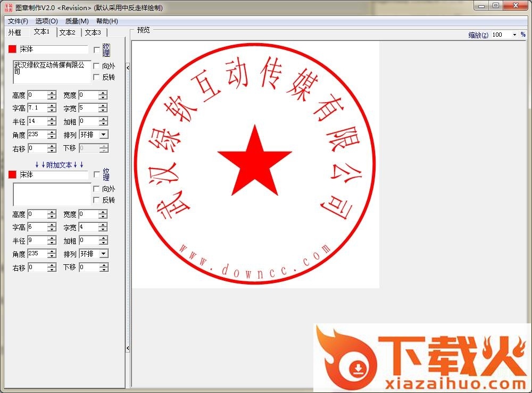The height and width of the screenshot is (393, 532).
Task: Open the 附加文本 排列 环排 dropdown
Action: click(x=104, y=254)
